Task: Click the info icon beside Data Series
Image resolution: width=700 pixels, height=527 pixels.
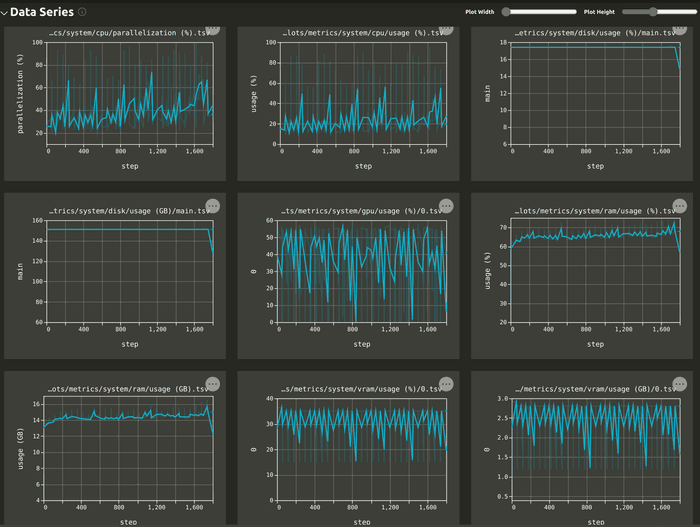Action: [x=82, y=12]
